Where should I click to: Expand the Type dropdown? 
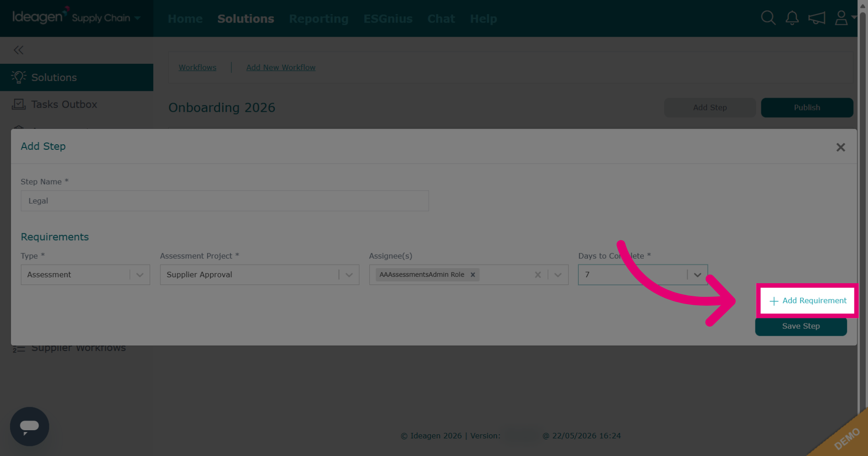[x=140, y=275]
